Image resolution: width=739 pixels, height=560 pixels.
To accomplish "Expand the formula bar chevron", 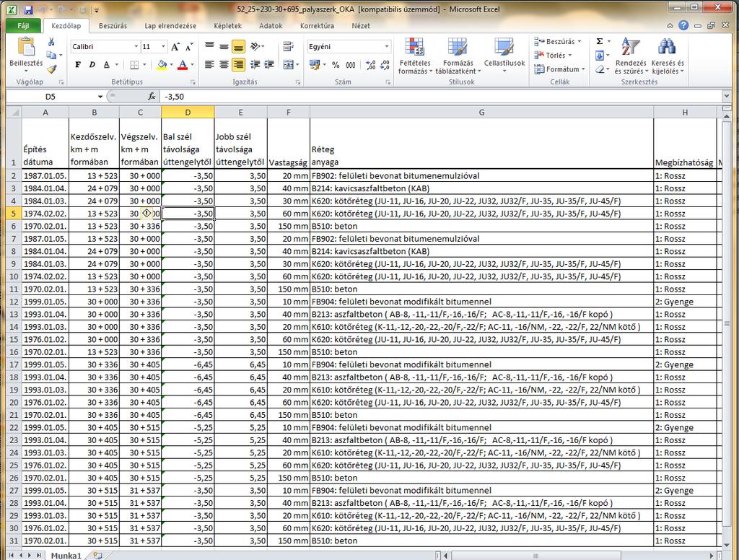I will point(726,96).
